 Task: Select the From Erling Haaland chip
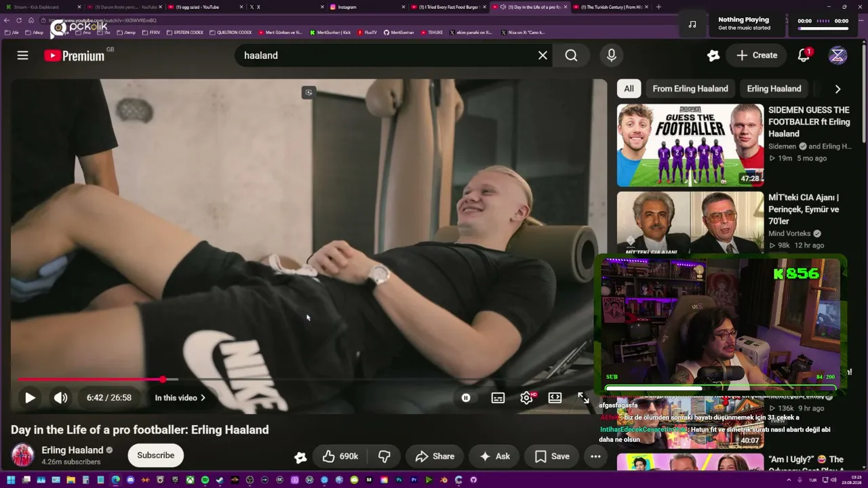pos(690,89)
